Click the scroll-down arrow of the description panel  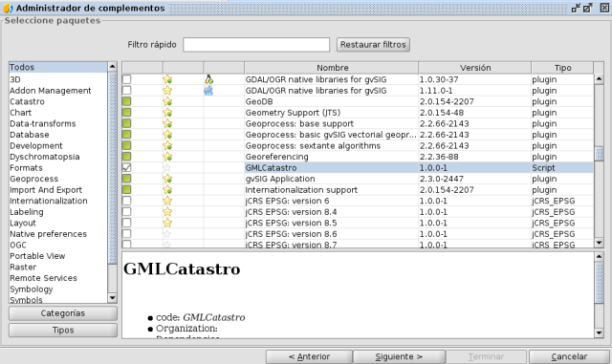pyautogui.click(x=599, y=332)
